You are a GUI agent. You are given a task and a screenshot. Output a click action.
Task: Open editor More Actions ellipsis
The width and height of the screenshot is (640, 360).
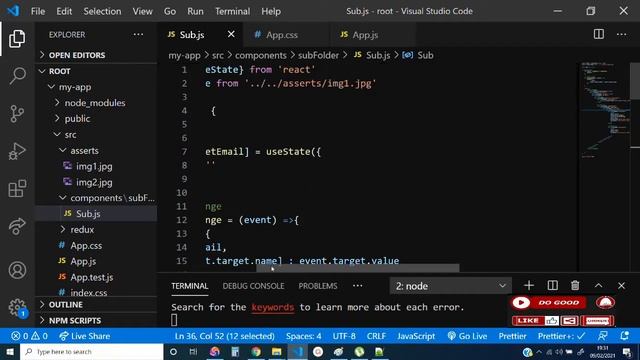(622, 34)
